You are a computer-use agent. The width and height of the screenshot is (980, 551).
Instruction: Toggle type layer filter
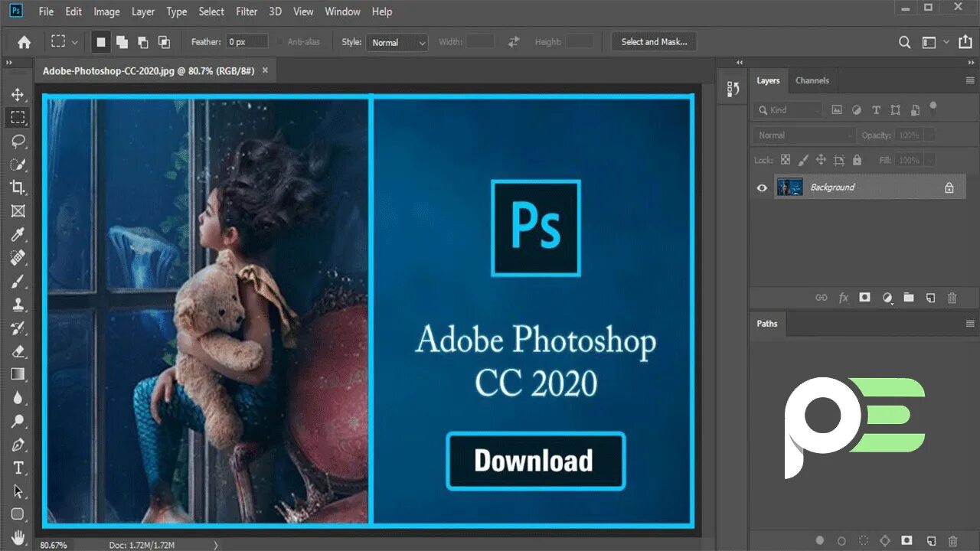click(877, 110)
